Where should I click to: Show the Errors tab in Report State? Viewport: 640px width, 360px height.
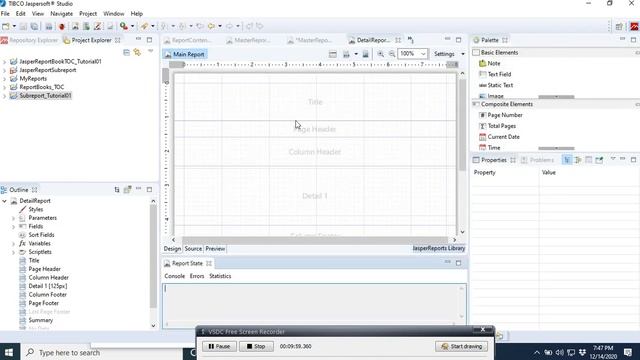pyautogui.click(x=197, y=276)
